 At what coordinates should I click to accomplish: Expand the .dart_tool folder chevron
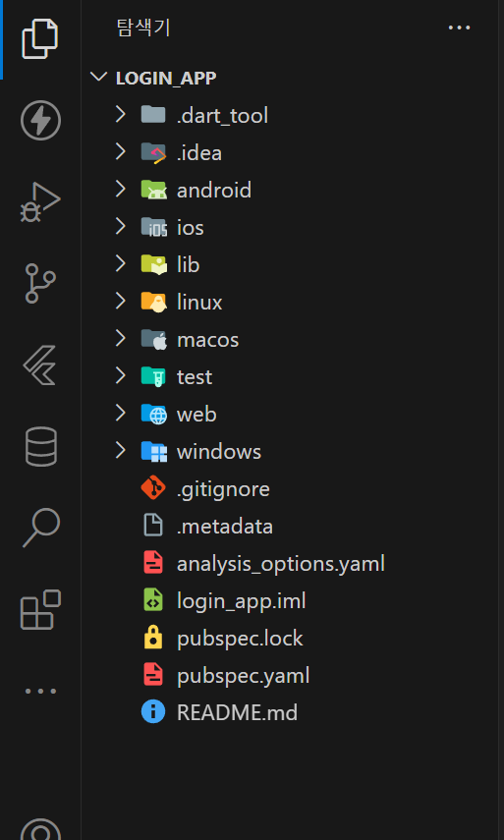(120, 115)
